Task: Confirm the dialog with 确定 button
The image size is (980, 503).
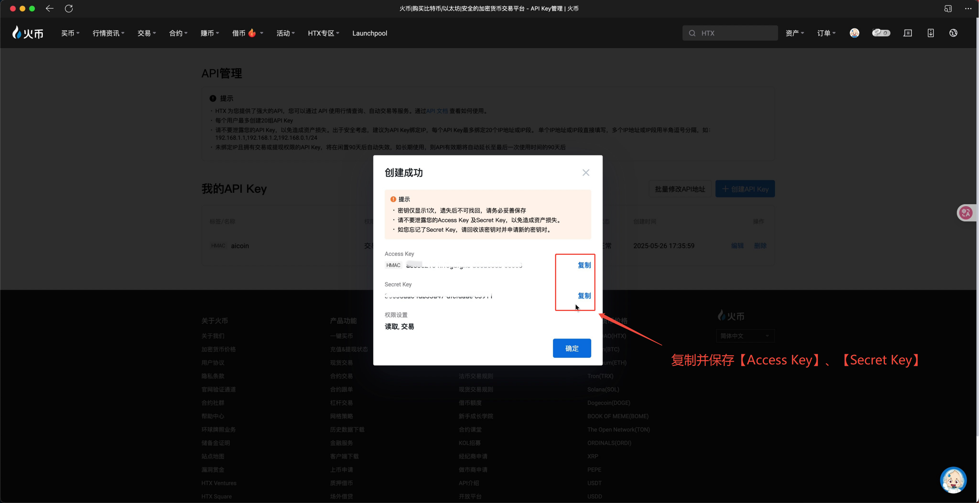Action: (572, 348)
